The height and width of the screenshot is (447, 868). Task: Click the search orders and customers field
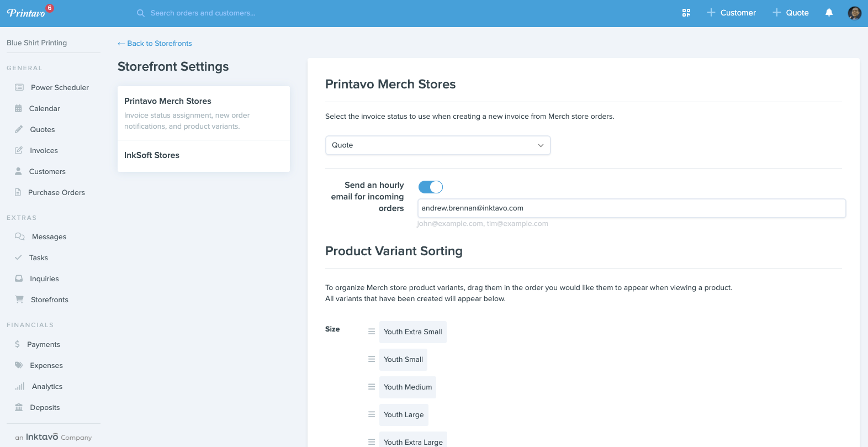(203, 13)
